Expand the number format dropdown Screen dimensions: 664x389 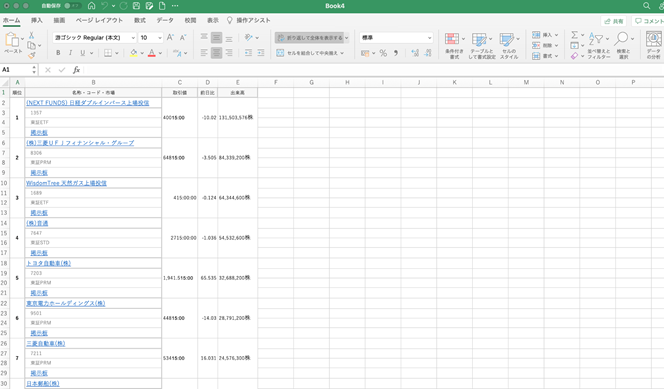click(396, 38)
